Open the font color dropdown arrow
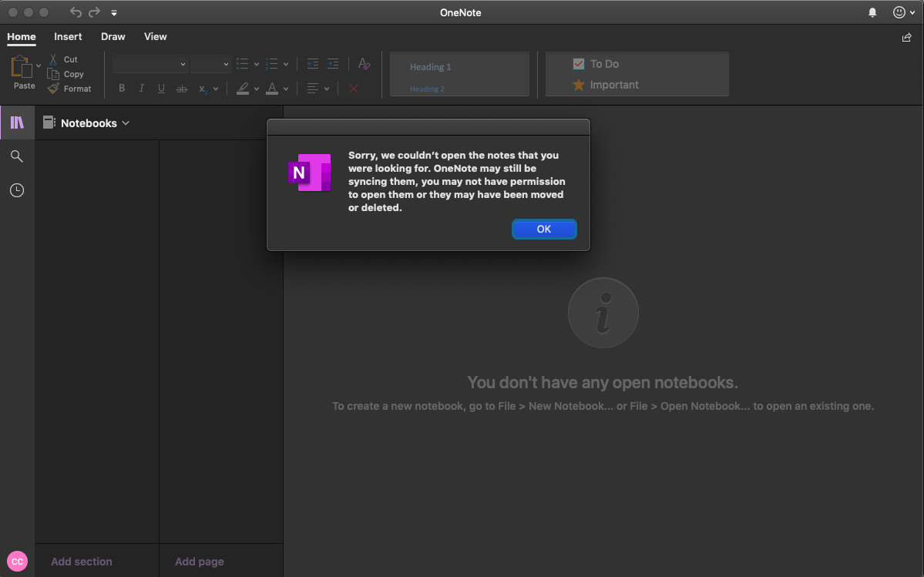The height and width of the screenshot is (577, 924). tap(286, 89)
